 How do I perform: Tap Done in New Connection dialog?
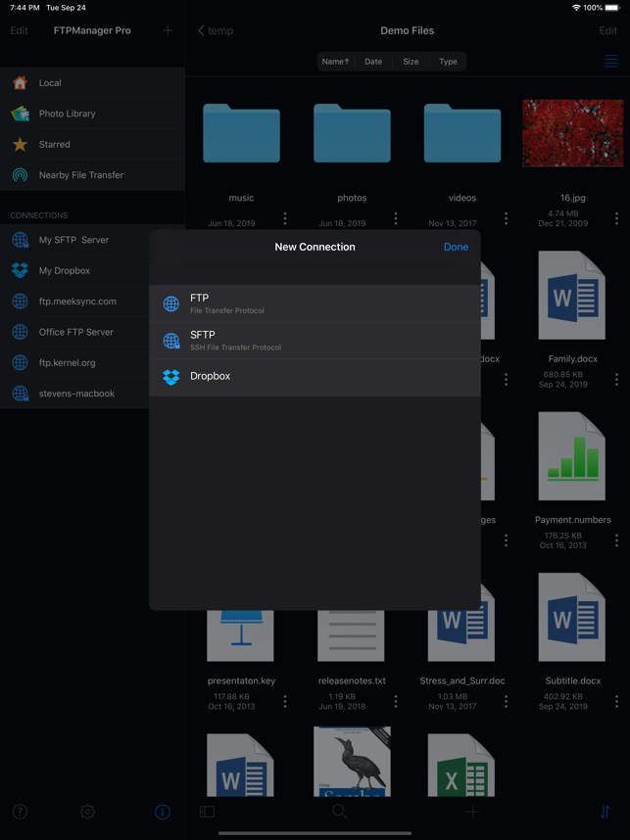click(x=456, y=247)
